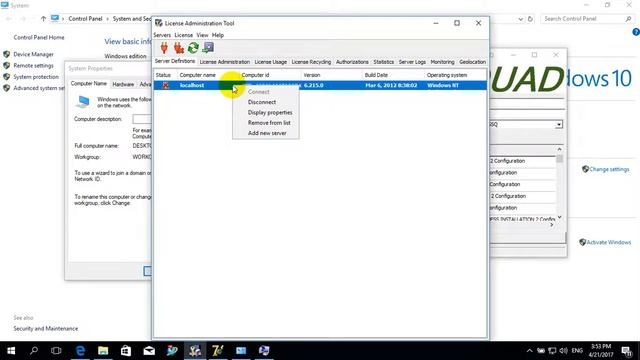
Task: Click the Computer description input field
Action: pos(142,119)
